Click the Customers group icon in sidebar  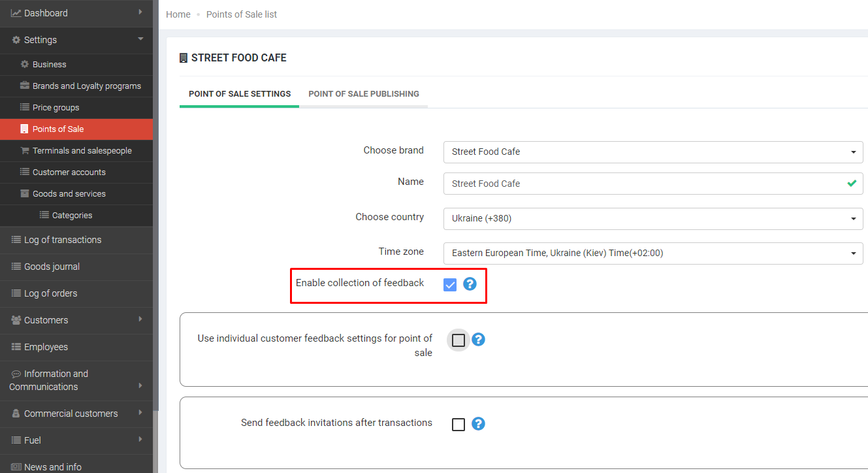[x=16, y=320]
